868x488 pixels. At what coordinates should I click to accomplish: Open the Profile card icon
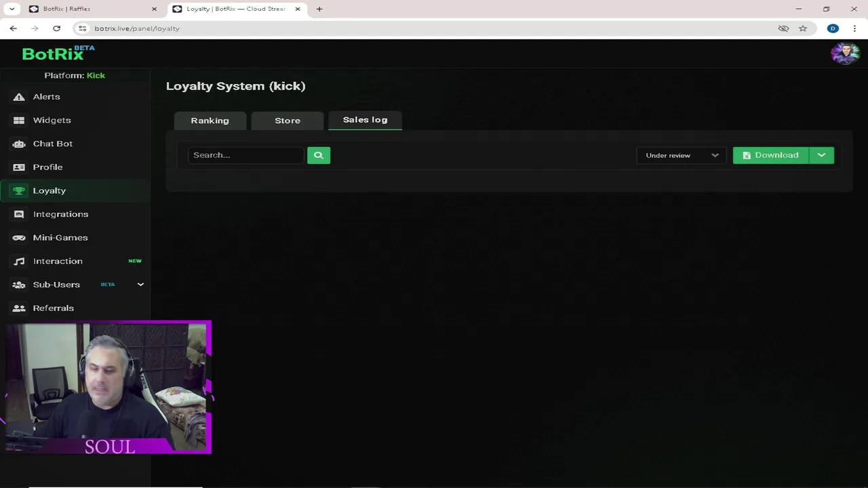pyautogui.click(x=19, y=167)
